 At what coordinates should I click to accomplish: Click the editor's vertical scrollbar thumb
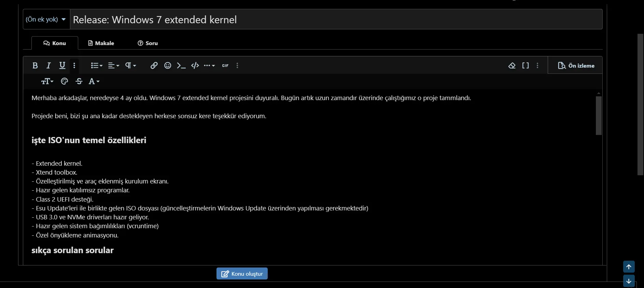coord(599,115)
